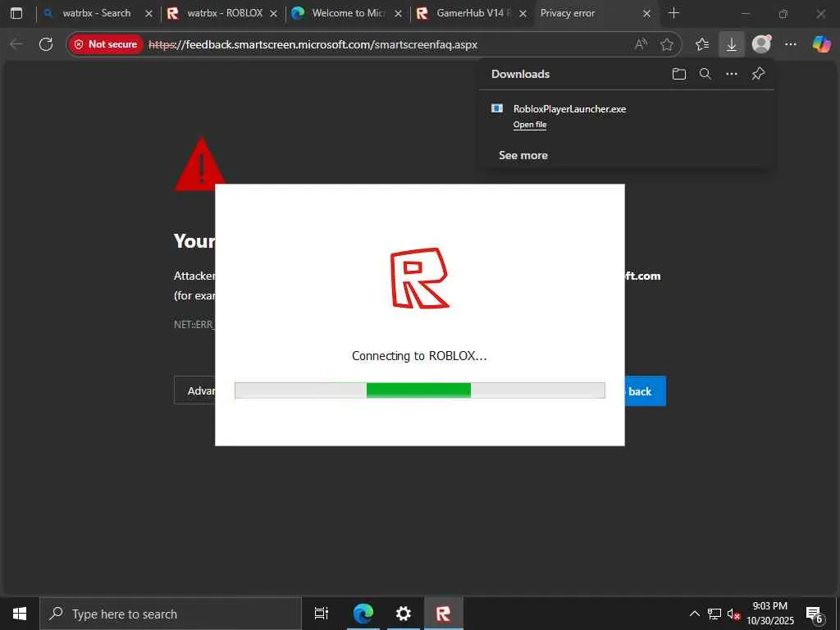Switch to the watrbx - ROBLOX tab
This screenshot has height=630, width=840.
coord(223,13)
